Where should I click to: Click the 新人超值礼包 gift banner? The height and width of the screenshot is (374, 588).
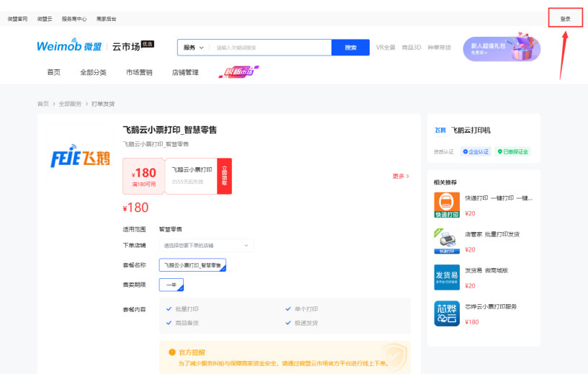(x=502, y=48)
